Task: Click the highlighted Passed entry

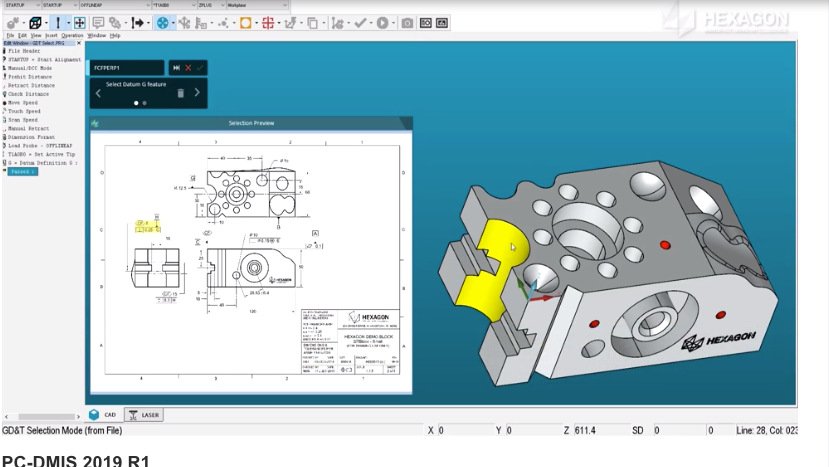Action: click(x=22, y=171)
